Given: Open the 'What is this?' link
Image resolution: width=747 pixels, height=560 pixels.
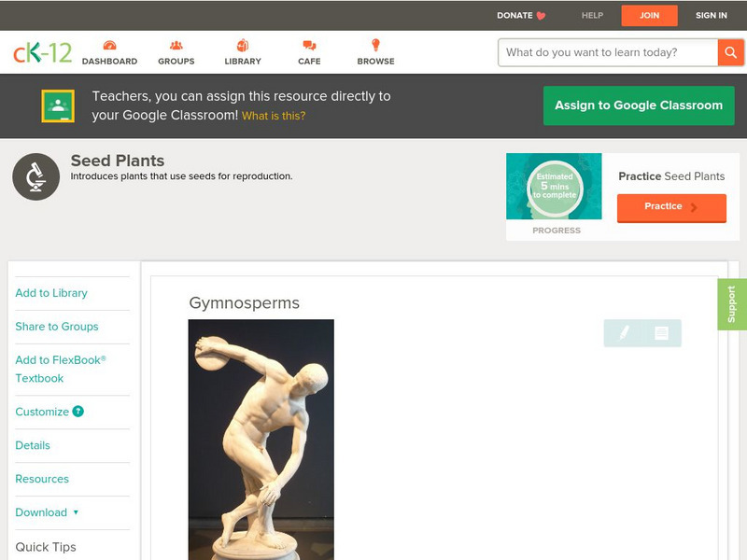Looking at the screenshot, I should (x=274, y=116).
